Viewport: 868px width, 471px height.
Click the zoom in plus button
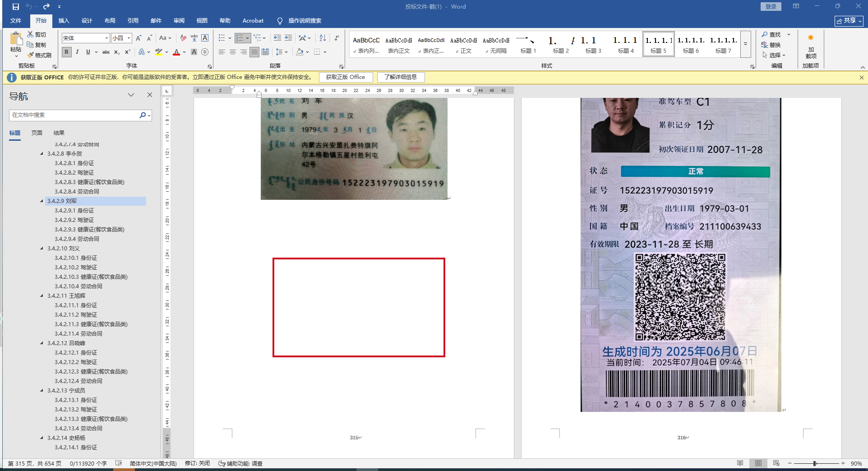click(843, 463)
